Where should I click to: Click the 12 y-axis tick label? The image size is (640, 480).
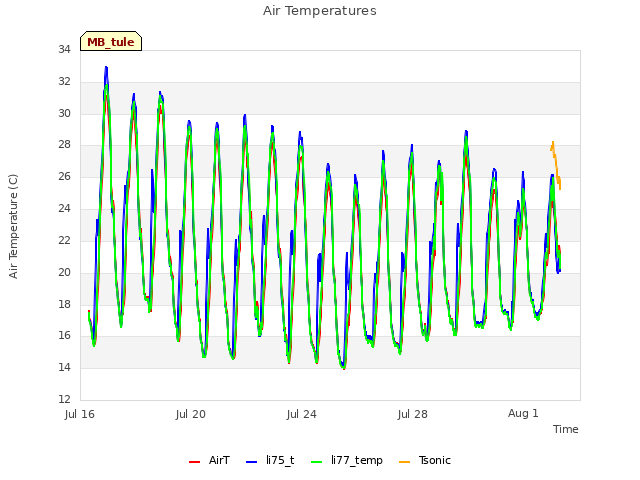[64, 399]
